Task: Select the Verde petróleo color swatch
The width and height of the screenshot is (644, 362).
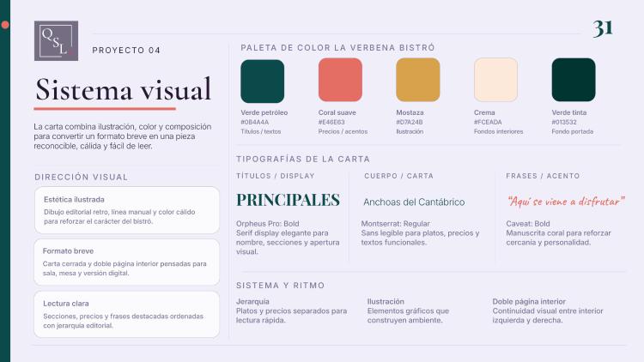Action: [263, 81]
